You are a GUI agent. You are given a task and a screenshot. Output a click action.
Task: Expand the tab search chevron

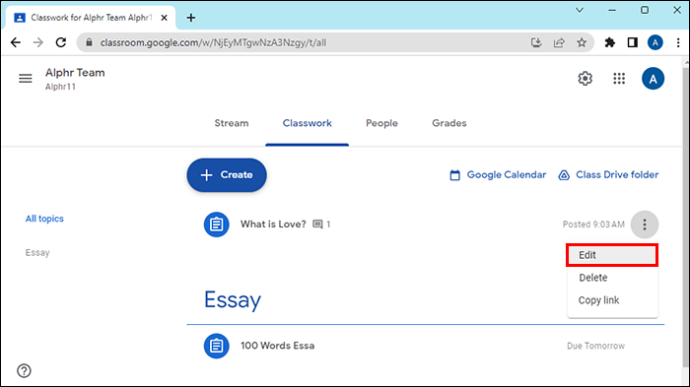pyautogui.click(x=580, y=10)
